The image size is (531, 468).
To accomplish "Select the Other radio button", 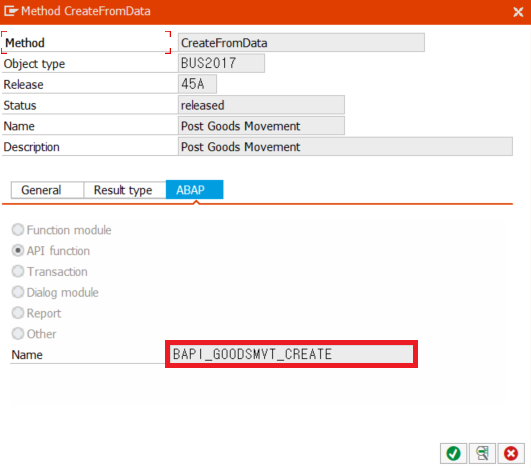I will (x=18, y=334).
